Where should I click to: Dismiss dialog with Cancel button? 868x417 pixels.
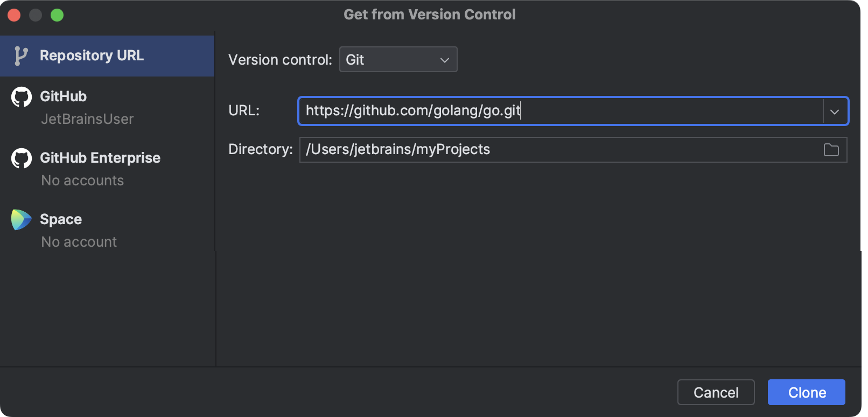[716, 392]
